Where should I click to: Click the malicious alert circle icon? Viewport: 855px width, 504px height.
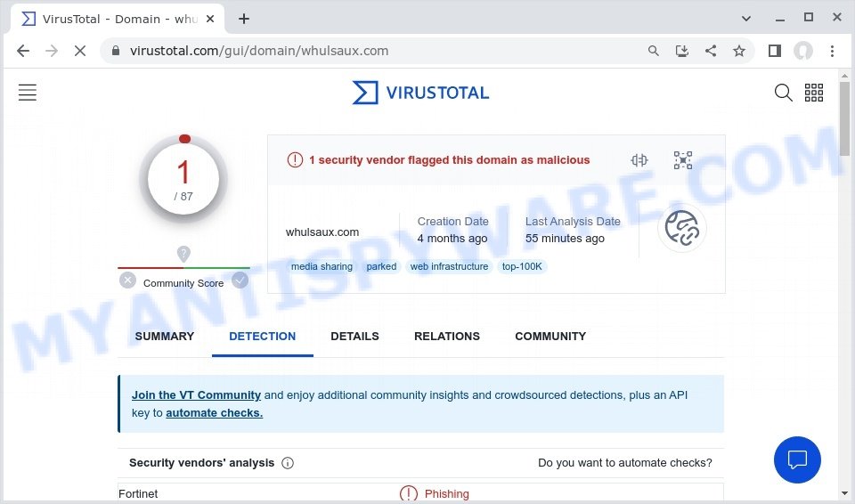pos(295,159)
